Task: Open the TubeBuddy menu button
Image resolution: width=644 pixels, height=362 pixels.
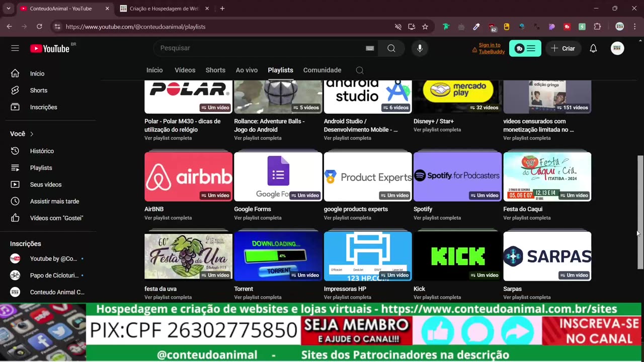Action: (525, 48)
